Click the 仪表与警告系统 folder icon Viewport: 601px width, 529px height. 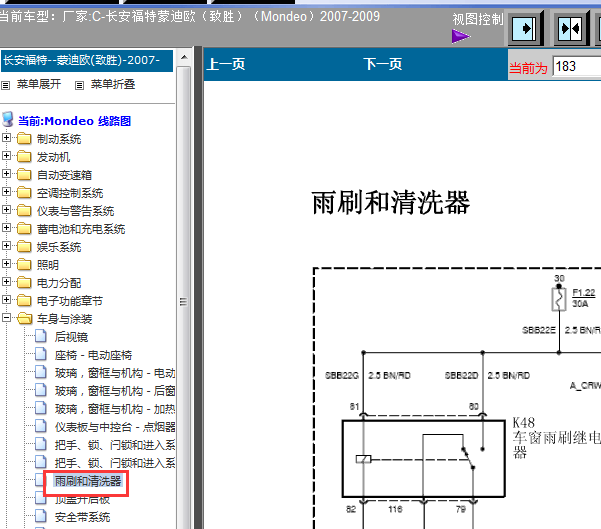click(24, 210)
